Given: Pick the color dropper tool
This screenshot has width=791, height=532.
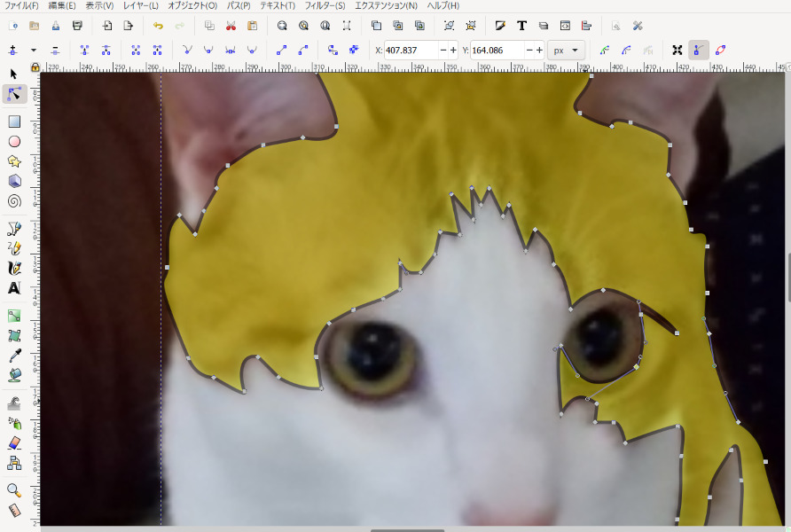Looking at the screenshot, I should (14, 356).
